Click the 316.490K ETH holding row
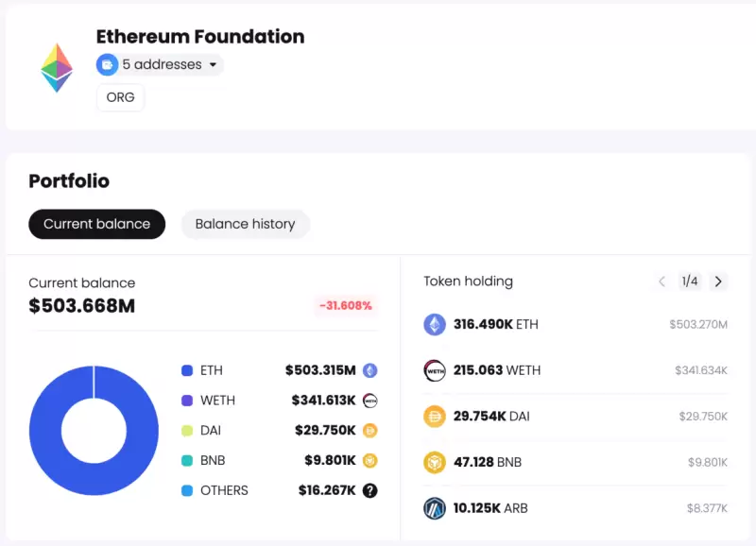The width and height of the screenshot is (756, 546). click(x=576, y=325)
